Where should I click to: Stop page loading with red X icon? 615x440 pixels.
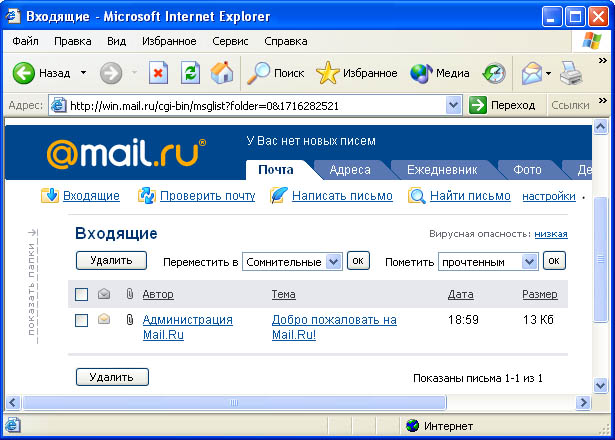[x=158, y=73]
